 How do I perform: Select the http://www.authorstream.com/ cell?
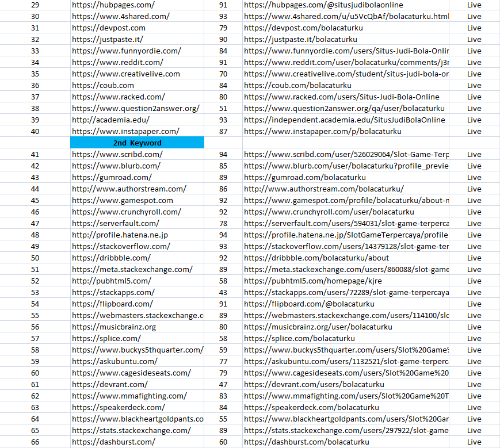(x=137, y=189)
